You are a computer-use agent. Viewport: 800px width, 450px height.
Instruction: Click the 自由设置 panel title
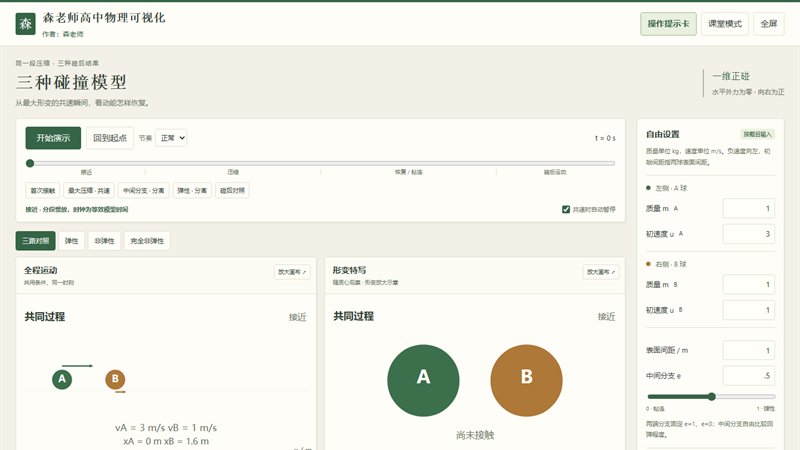(663, 134)
